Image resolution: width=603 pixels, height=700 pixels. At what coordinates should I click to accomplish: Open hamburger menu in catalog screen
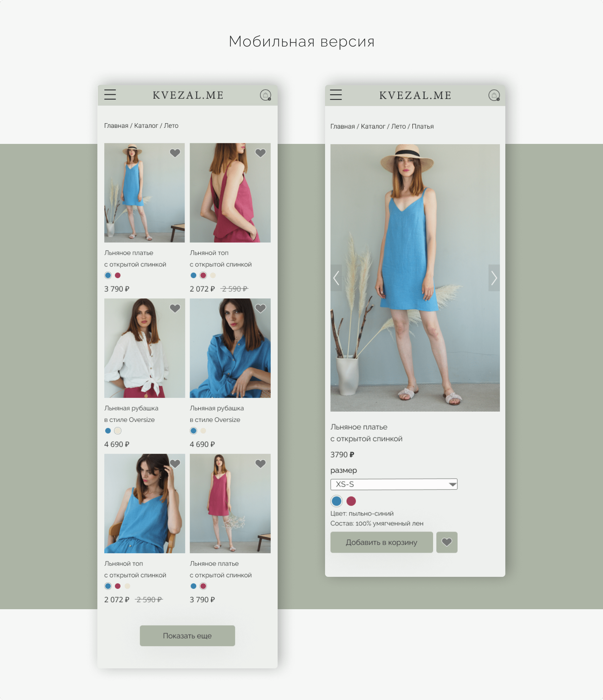click(110, 95)
